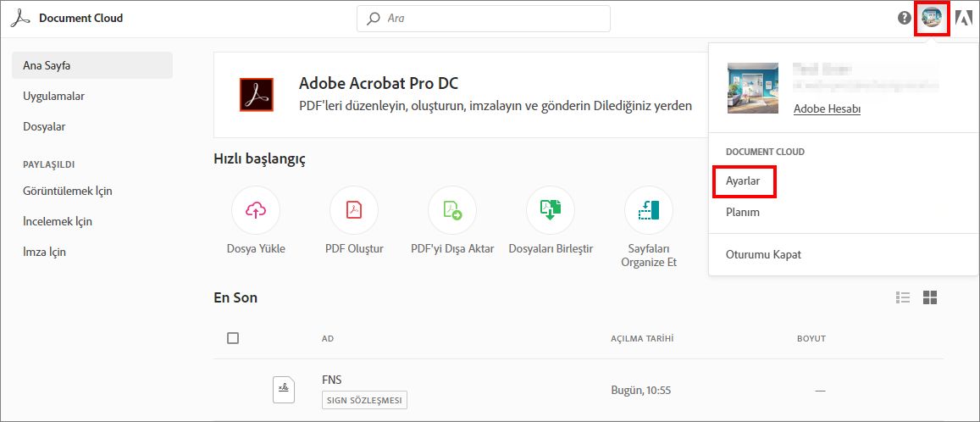Click the Adobe logo icon at top right
The image size is (980, 422).
click(x=964, y=18)
